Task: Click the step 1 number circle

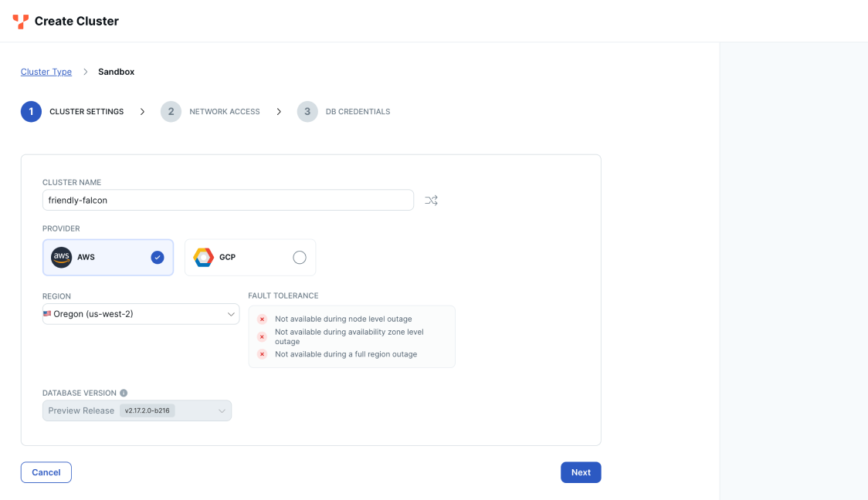Action: [x=31, y=112]
